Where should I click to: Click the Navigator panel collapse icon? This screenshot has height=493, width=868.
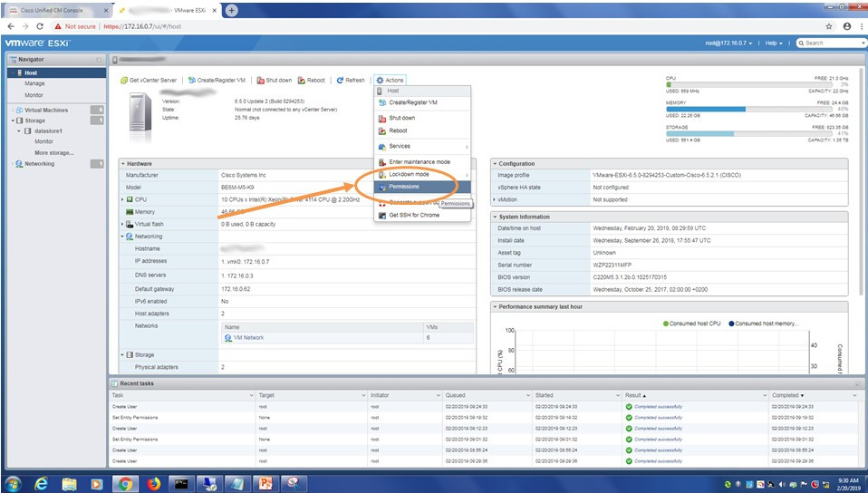[x=99, y=59]
